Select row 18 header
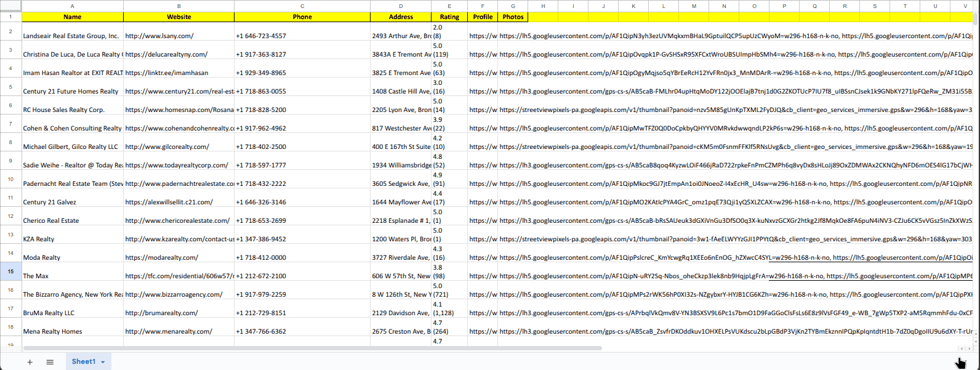The height and width of the screenshot is (370, 980). pos(10,327)
